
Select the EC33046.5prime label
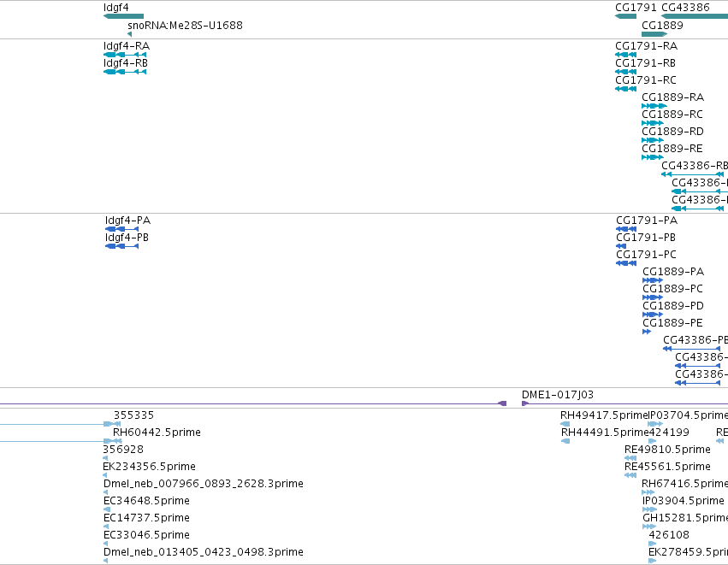(147, 535)
